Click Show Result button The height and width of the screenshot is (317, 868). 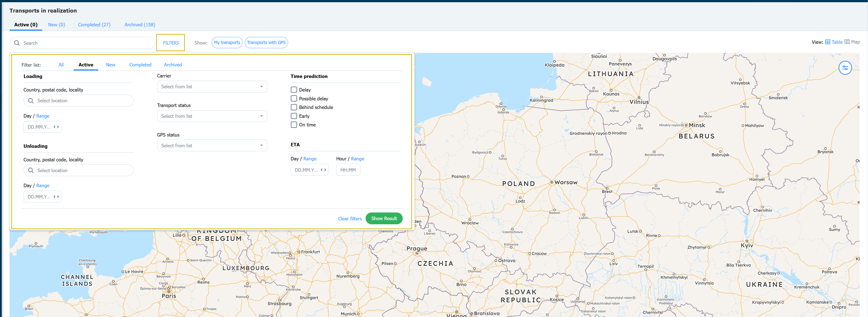coord(384,218)
